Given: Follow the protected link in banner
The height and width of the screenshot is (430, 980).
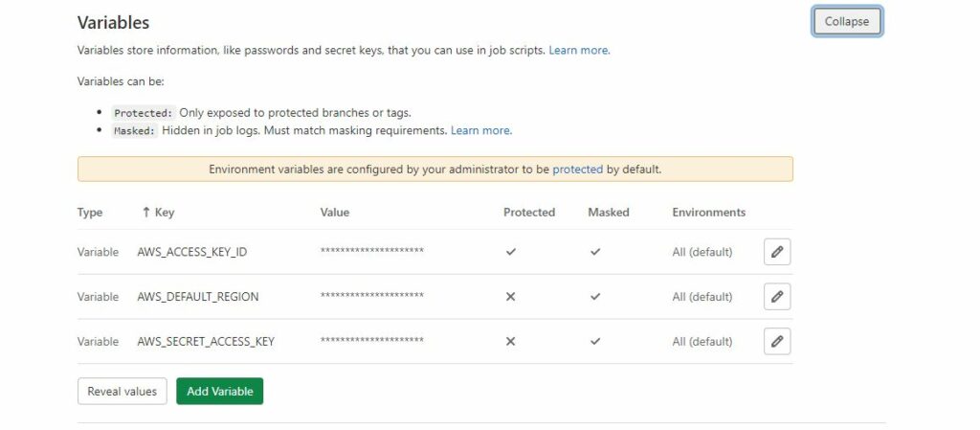Looking at the screenshot, I should pyautogui.click(x=577, y=169).
